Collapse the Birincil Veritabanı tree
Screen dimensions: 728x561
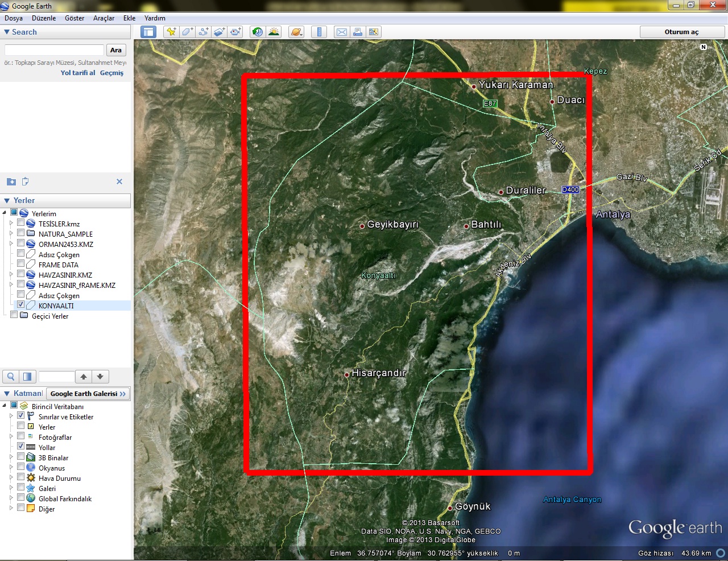pyautogui.click(x=5, y=405)
